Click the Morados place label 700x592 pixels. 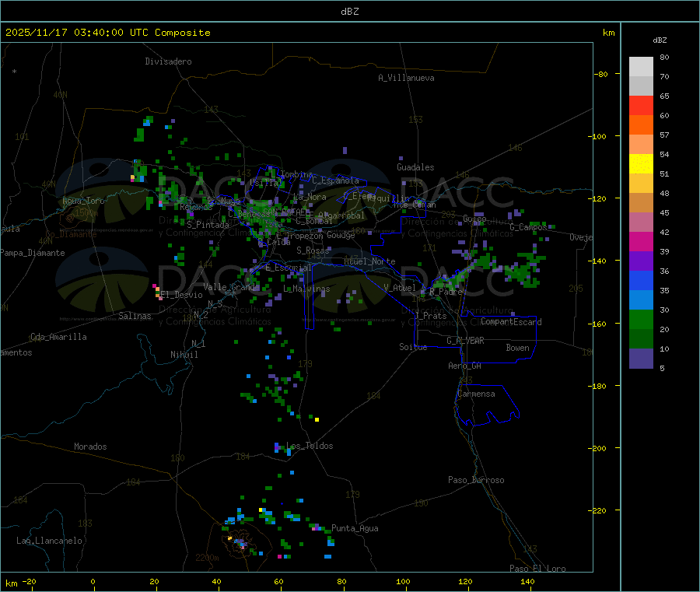click(x=90, y=447)
